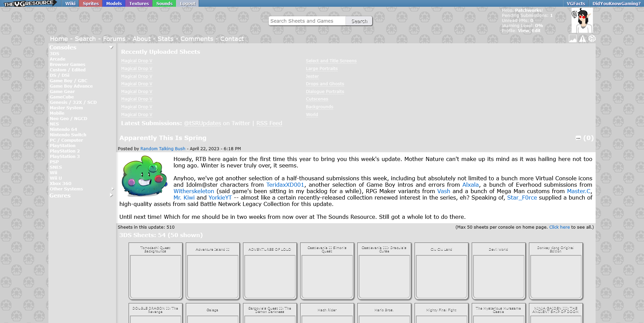The height and width of the screenshot is (323, 644).
Task: Select PlayStation 2 console
Action: pyautogui.click(x=65, y=151)
